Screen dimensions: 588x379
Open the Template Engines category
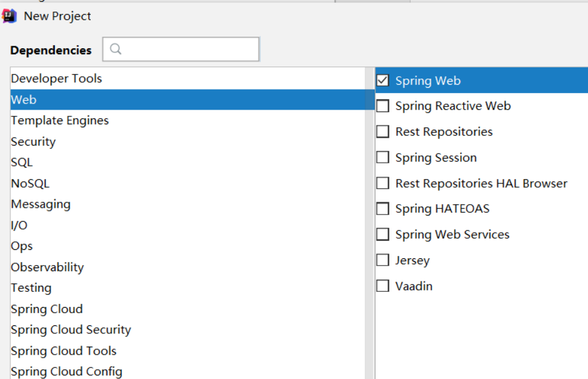coord(60,121)
